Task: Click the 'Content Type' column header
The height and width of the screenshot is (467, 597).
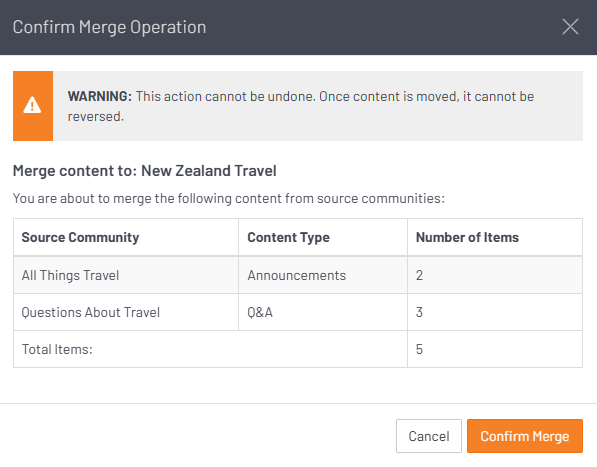Action: coord(323,237)
